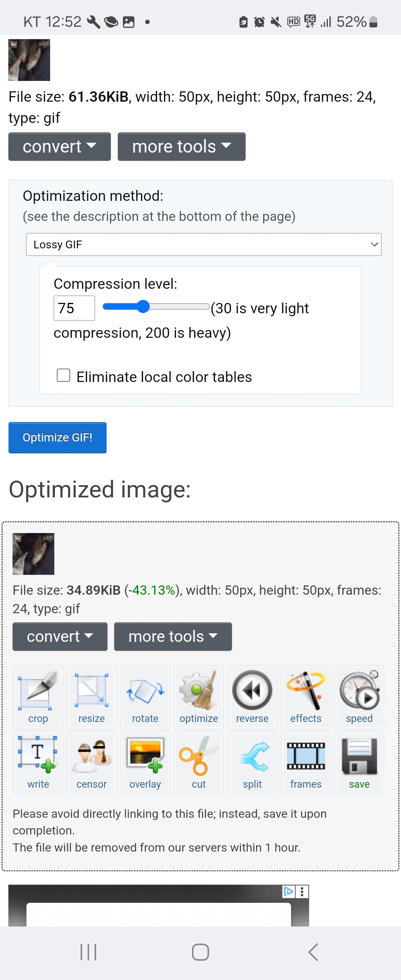Image resolution: width=401 pixels, height=980 pixels.
Task: Open the Lossy GIF optimization method dropdown
Action: pos(203,244)
